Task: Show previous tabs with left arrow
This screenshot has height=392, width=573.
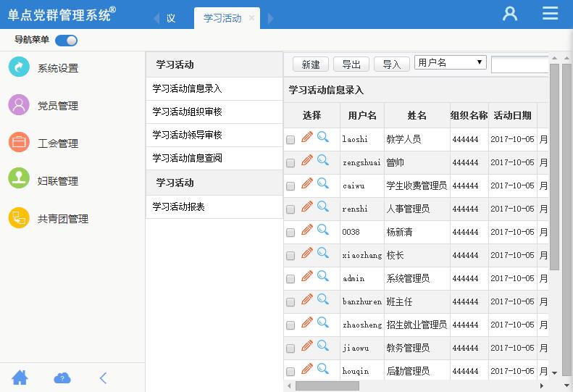Action: (x=156, y=18)
